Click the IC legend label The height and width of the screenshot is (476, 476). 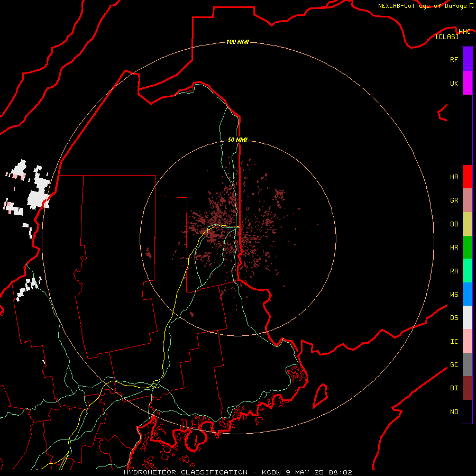click(454, 342)
